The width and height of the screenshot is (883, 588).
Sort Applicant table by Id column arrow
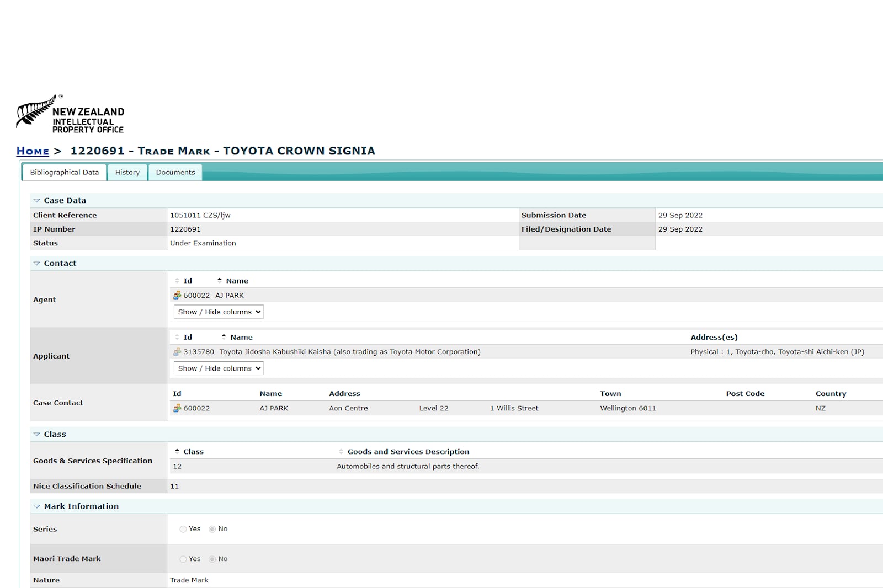pyautogui.click(x=177, y=337)
